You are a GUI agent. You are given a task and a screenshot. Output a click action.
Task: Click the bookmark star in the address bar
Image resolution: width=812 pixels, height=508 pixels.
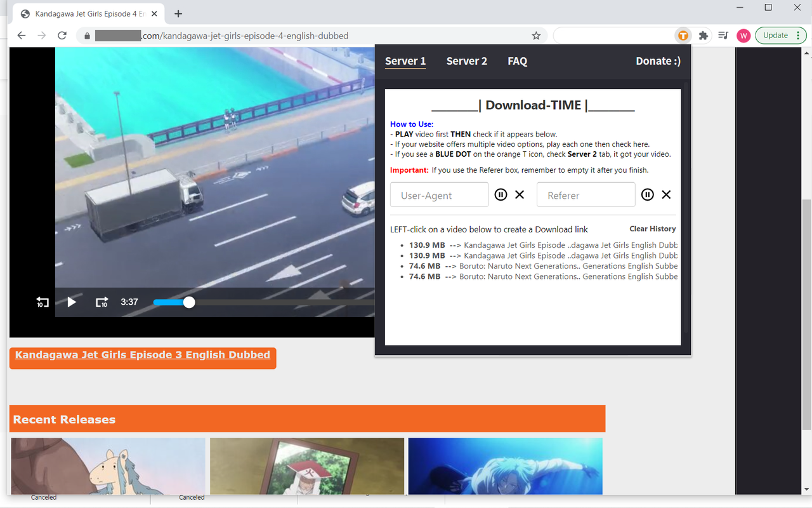(536, 36)
